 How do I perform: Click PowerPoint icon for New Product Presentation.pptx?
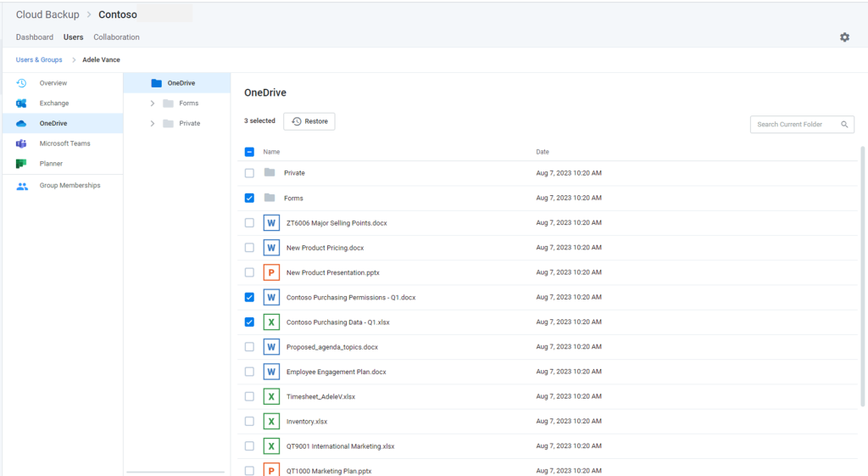coord(271,272)
